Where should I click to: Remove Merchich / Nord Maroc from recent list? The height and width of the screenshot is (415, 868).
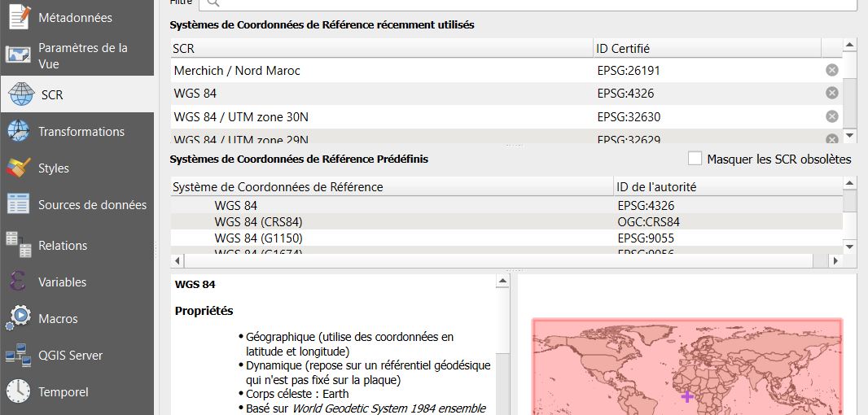point(831,70)
